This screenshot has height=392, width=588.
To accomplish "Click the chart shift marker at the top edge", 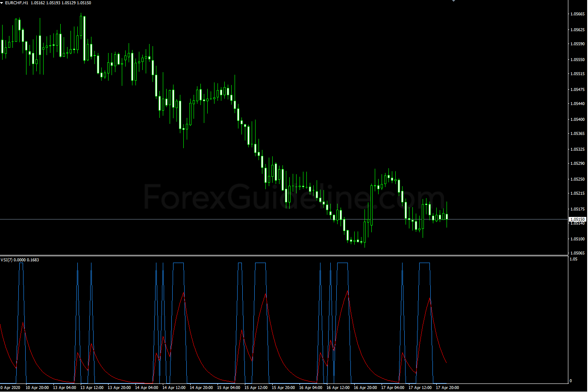I will tap(453, 1).
